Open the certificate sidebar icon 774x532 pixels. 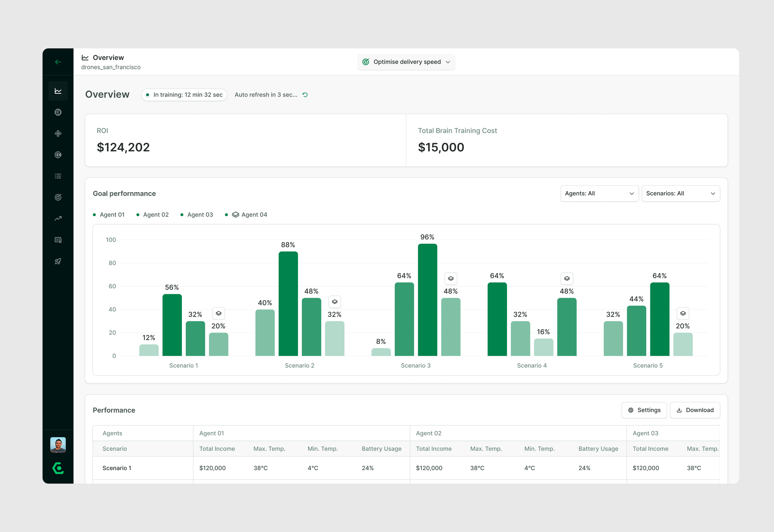58,240
